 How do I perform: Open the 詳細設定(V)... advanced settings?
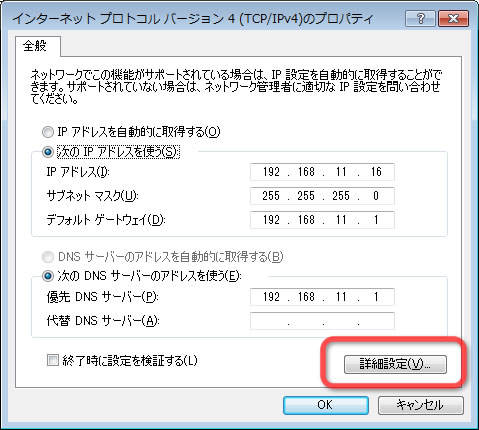pos(395,364)
